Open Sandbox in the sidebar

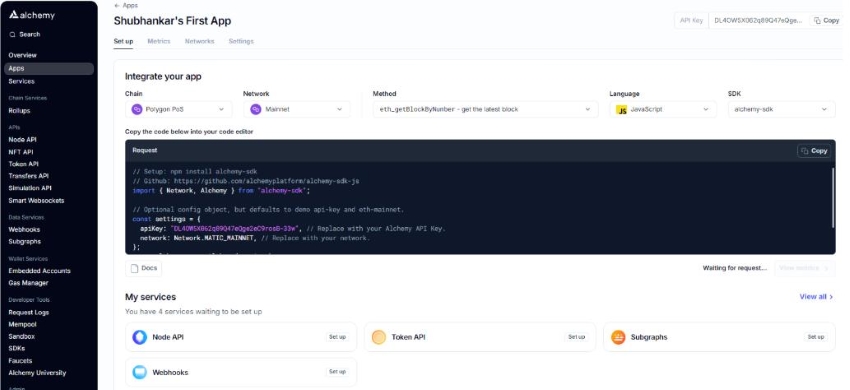tap(22, 336)
